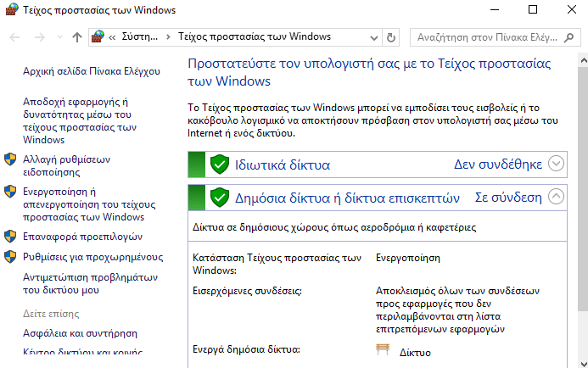Screen dimensions: 588x368
Task: Open Αντιμετώπιση προβλημάτων του δικτύου μου
Action: click(x=90, y=284)
